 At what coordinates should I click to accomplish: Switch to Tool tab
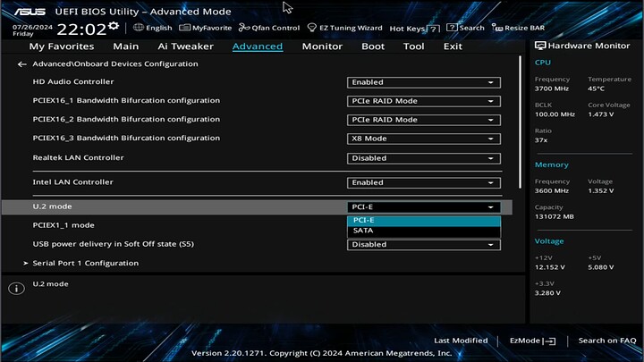pos(413,46)
